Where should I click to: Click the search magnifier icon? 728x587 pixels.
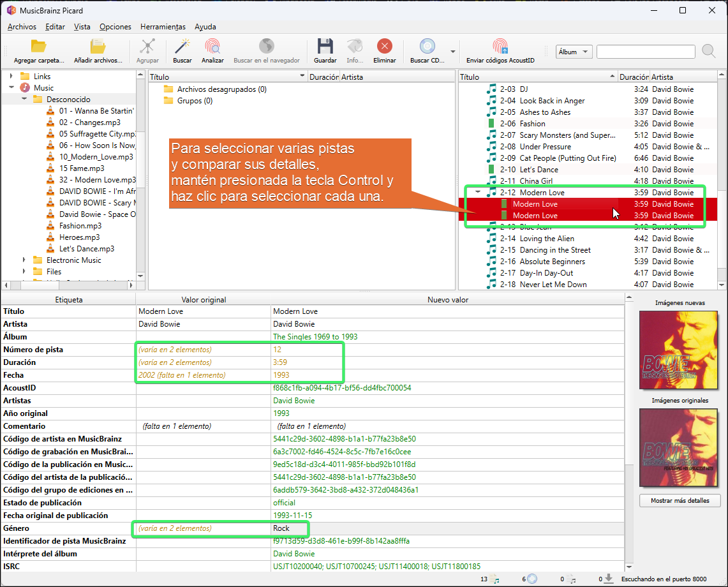(708, 51)
